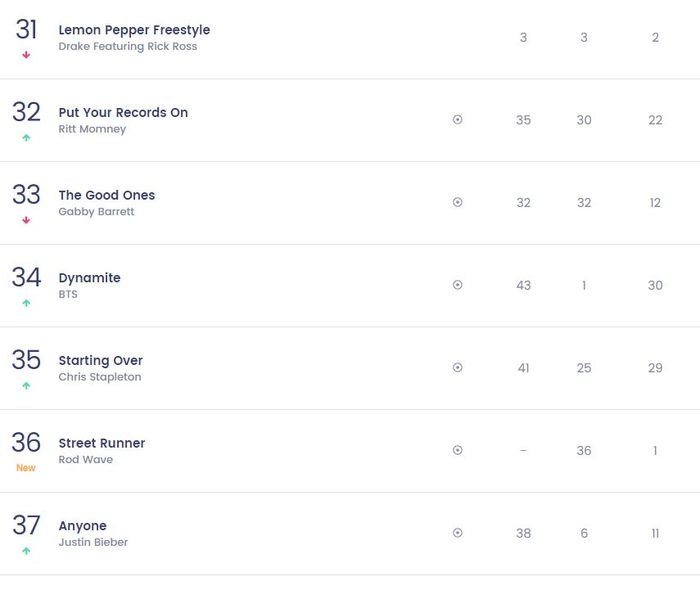Click the green up arrow under rank 37
The height and width of the screenshot is (590, 700).
[26, 551]
